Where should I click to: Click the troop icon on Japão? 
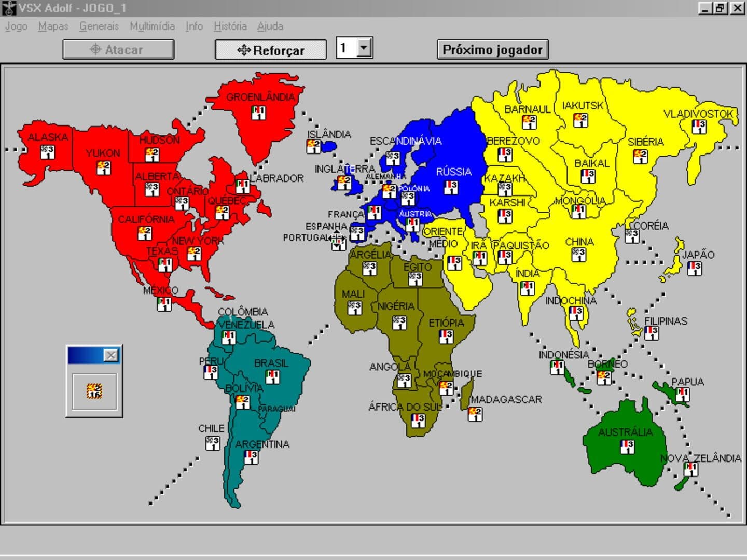click(x=694, y=269)
